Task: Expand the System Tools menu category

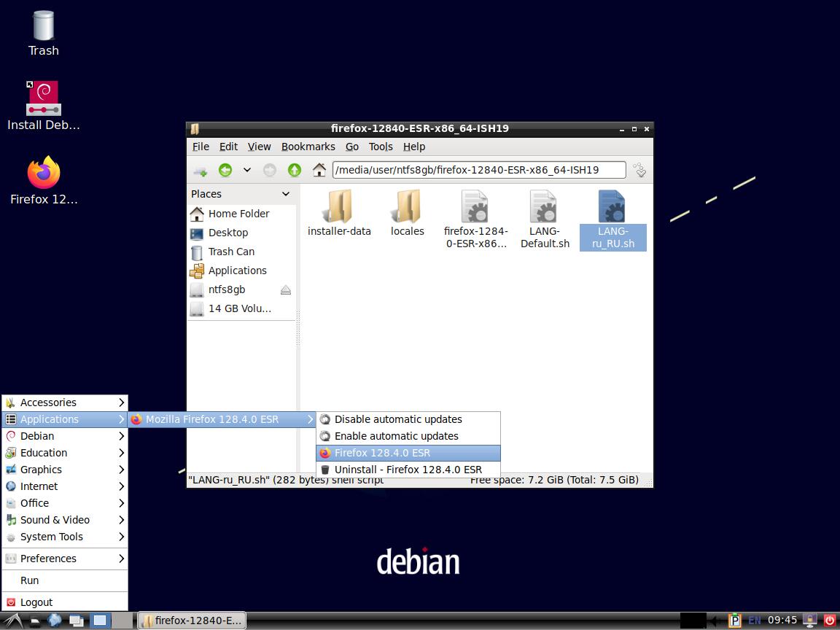Action: tap(65, 537)
